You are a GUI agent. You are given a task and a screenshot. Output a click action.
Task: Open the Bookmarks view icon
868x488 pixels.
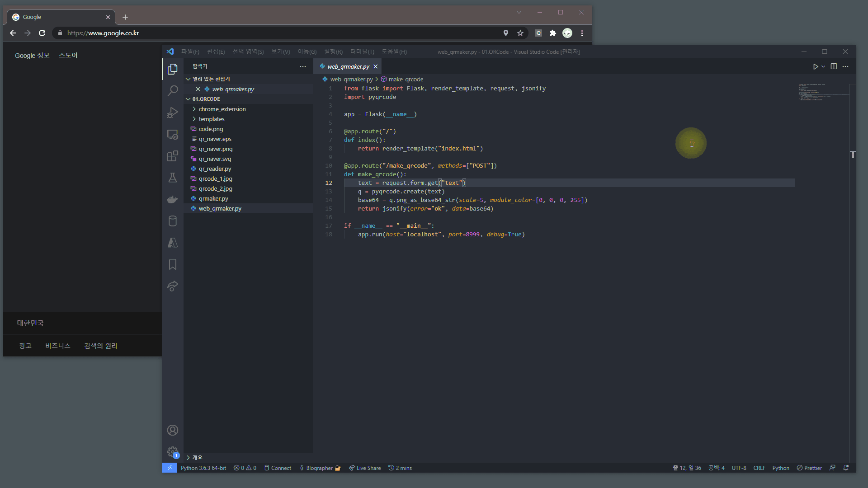172,264
